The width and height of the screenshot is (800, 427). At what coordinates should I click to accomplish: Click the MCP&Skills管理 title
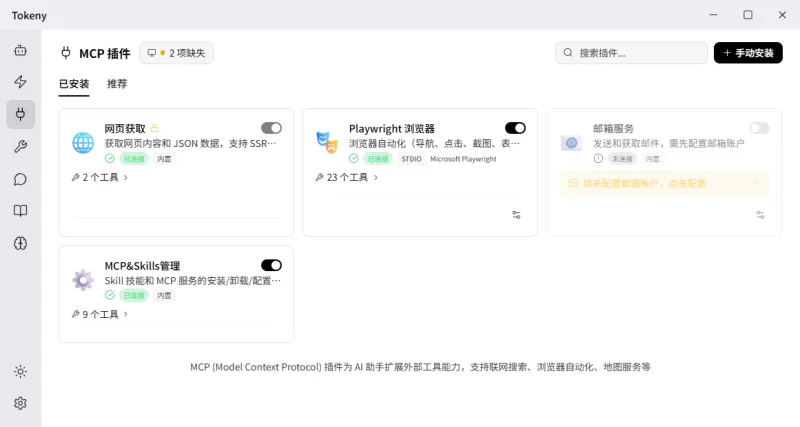tap(142, 266)
